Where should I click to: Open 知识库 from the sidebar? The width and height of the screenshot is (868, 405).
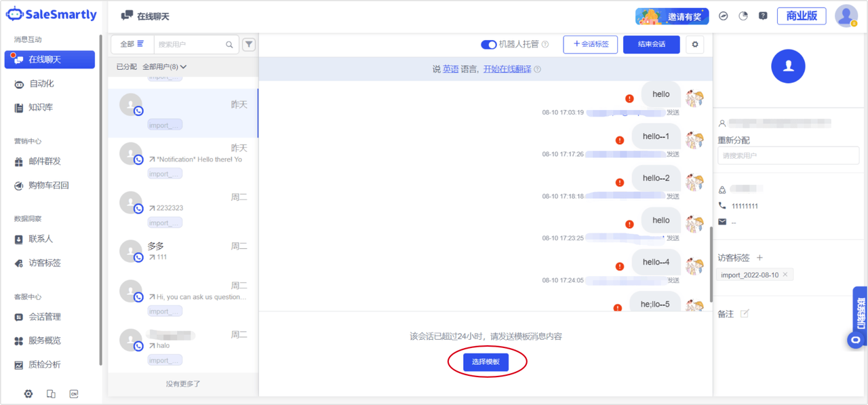tap(40, 107)
